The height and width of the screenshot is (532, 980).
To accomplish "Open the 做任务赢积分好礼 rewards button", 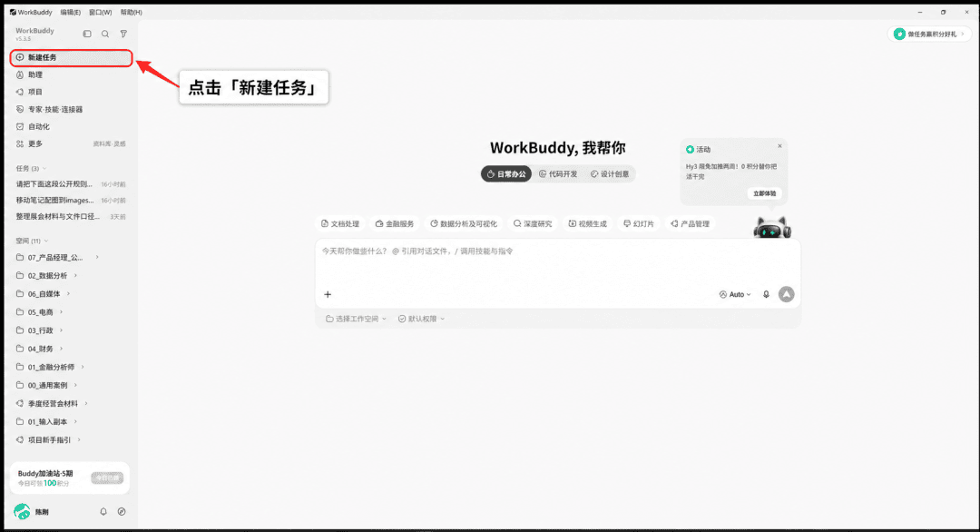I will pos(929,34).
